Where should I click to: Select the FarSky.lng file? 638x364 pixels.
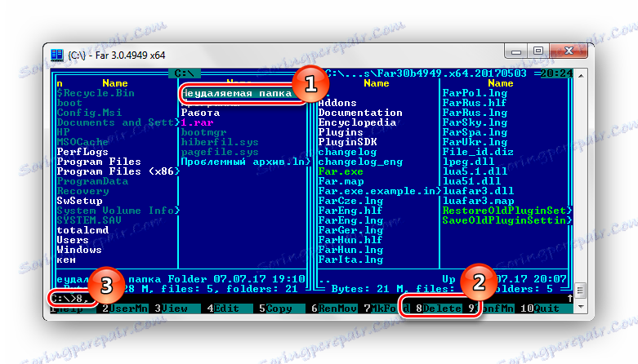tap(475, 122)
